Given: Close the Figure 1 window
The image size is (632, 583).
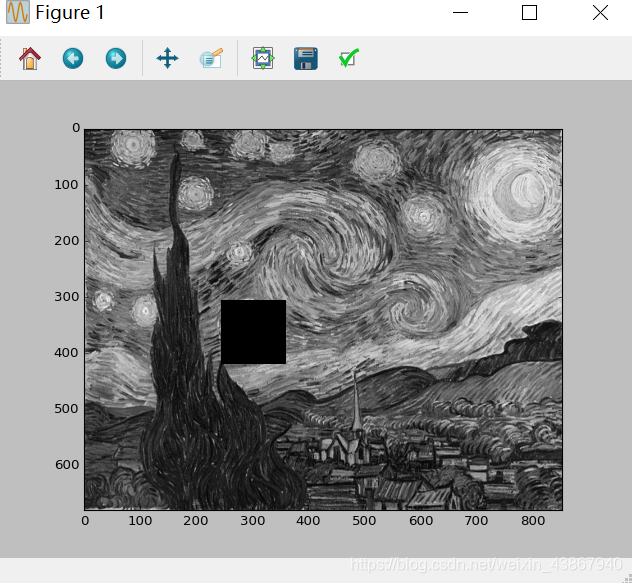Looking at the screenshot, I should [x=600, y=12].
